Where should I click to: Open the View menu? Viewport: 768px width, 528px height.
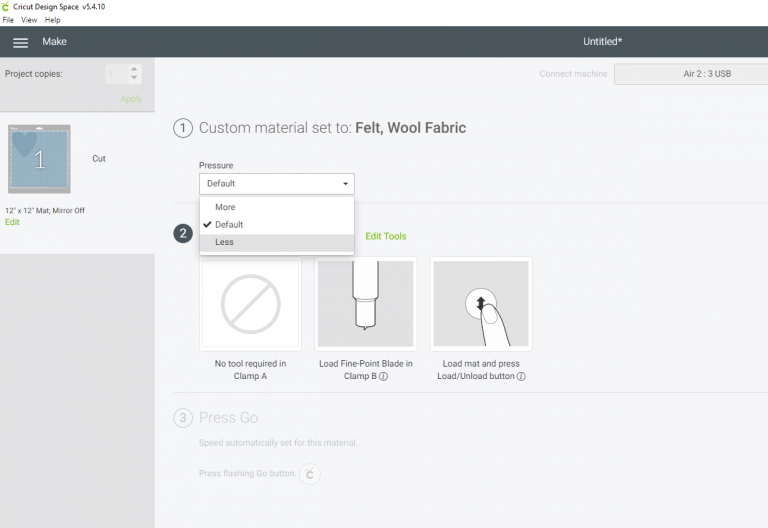pyautogui.click(x=30, y=20)
